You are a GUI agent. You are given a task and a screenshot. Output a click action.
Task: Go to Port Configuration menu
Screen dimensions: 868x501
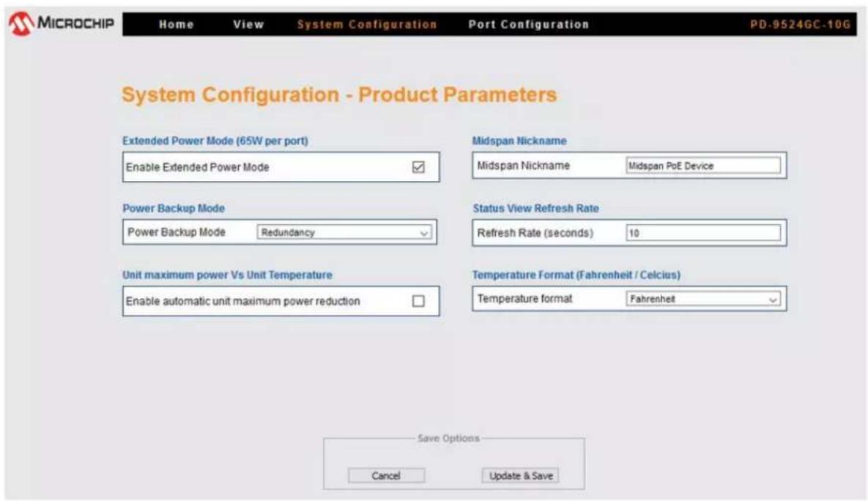[529, 24]
